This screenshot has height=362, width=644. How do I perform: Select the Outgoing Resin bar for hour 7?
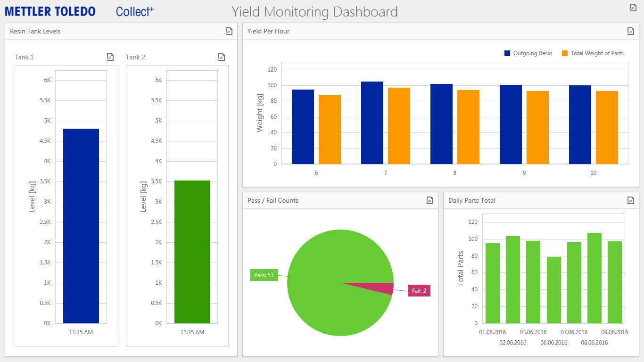click(372, 123)
